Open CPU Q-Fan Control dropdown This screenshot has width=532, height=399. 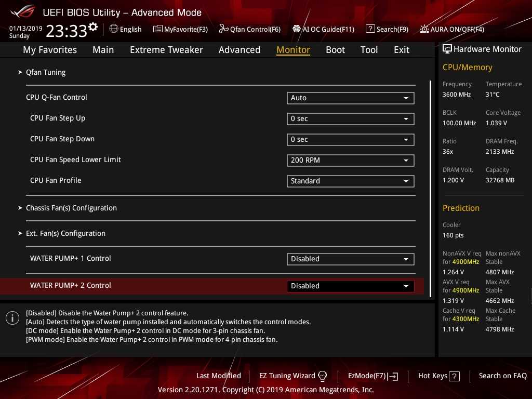350,98
